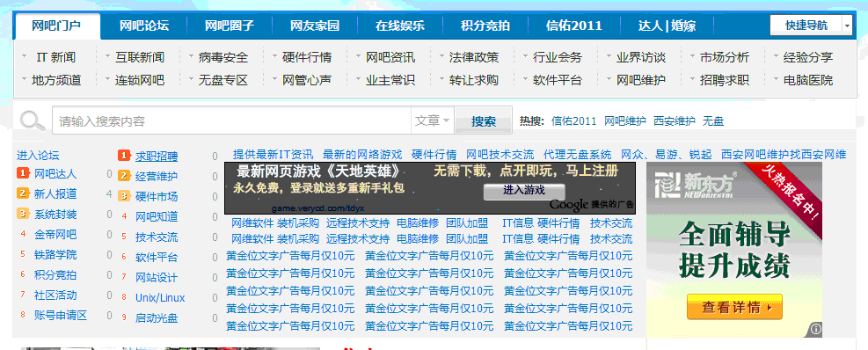868x350 pixels.
Task: Click the rank 1 badge beside 求职招聘
Action: pos(124,157)
